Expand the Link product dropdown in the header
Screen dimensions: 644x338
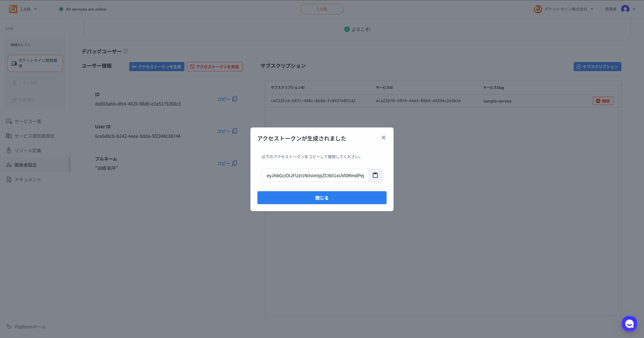(35, 9)
